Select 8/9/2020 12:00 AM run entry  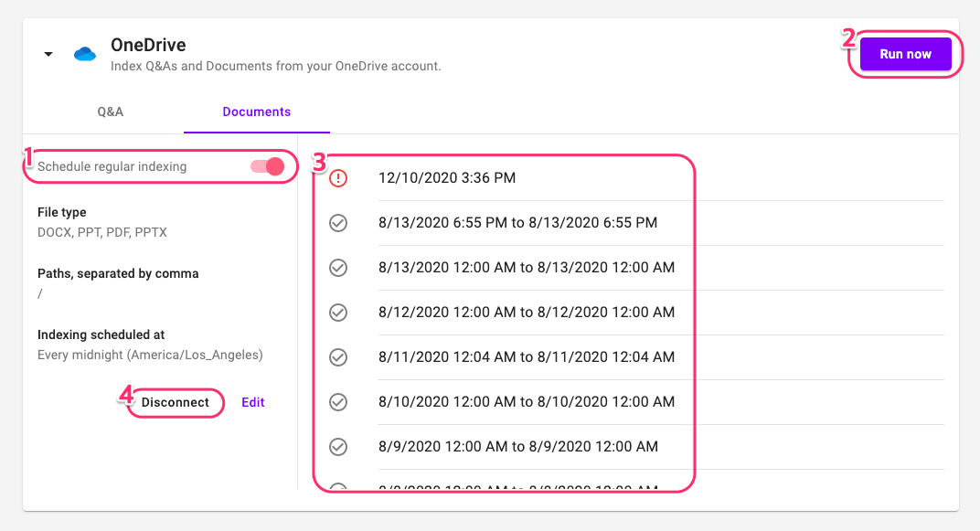coord(518,447)
